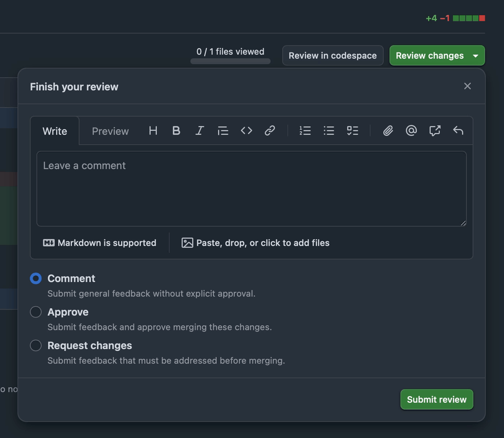Insert a bulleted list
The width and height of the screenshot is (504, 438).
(x=329, y=131)
